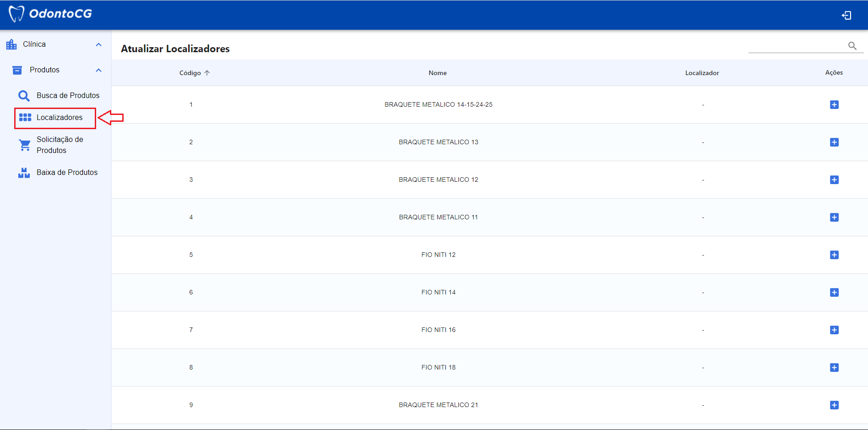Click the Localizador column header
868x430 pixels.
click(702, 73)
